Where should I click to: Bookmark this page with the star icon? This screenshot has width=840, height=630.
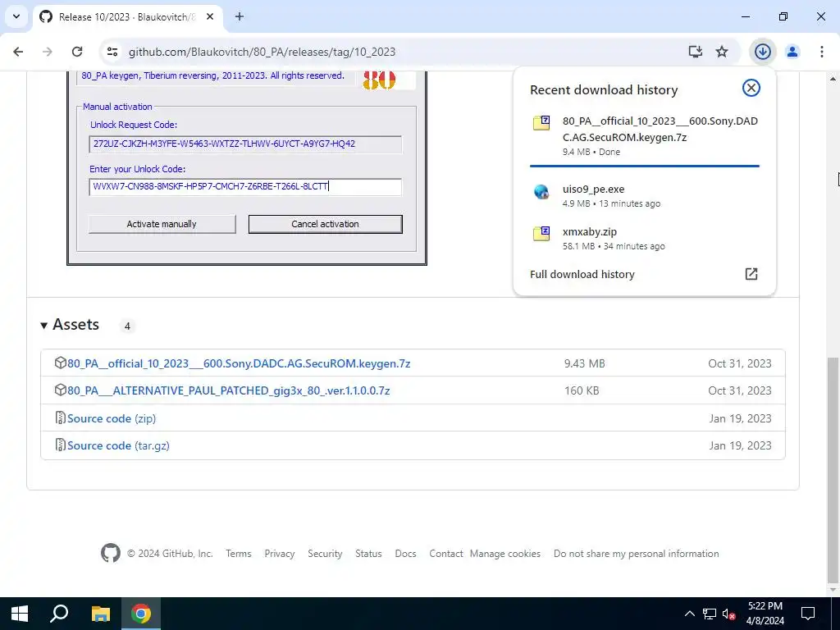tap(722, 52)
